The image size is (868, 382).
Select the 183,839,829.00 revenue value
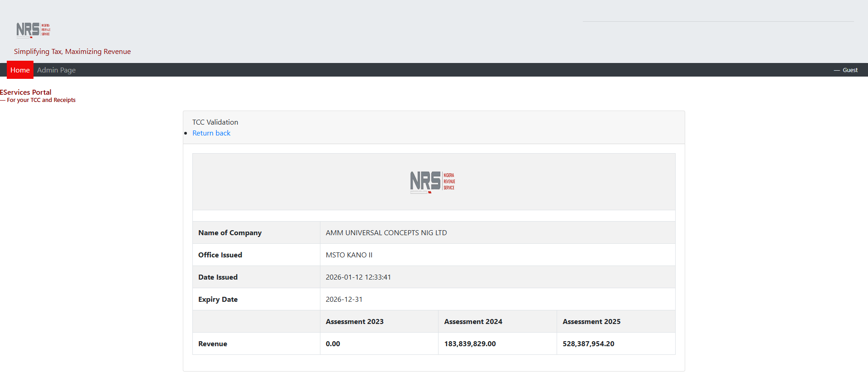(x=470, y=344)
